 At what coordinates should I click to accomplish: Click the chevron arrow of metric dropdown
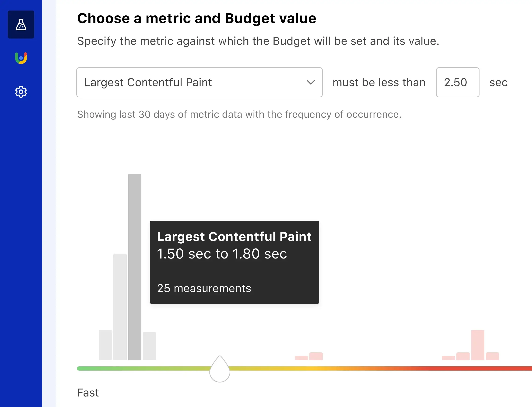[311, 82]
